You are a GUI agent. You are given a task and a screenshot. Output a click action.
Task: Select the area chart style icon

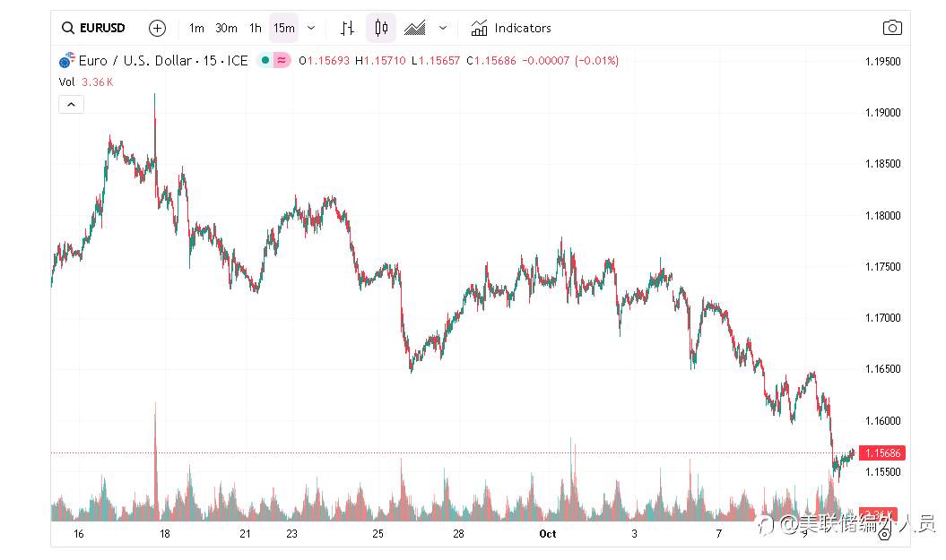414,28
